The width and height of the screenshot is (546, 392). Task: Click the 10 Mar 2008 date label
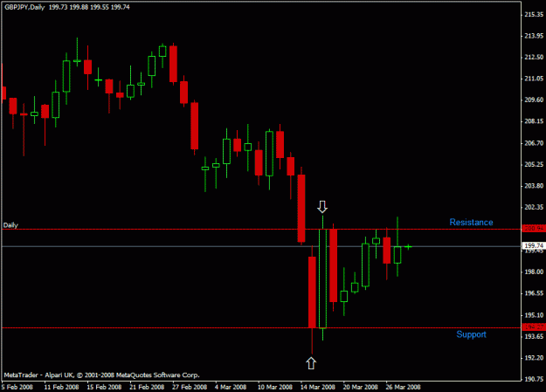(x=275, y=387)
